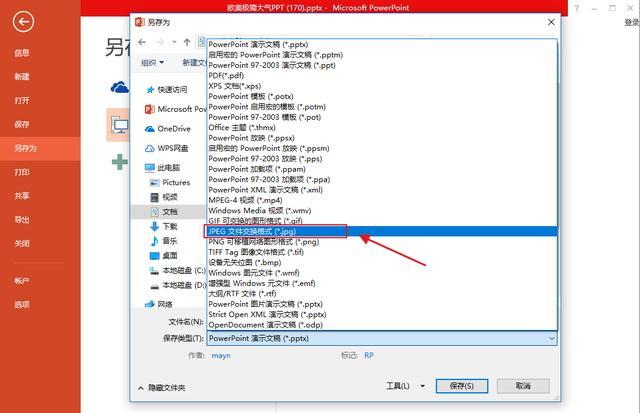Select the 音乐 music note folder

(154, 241)
